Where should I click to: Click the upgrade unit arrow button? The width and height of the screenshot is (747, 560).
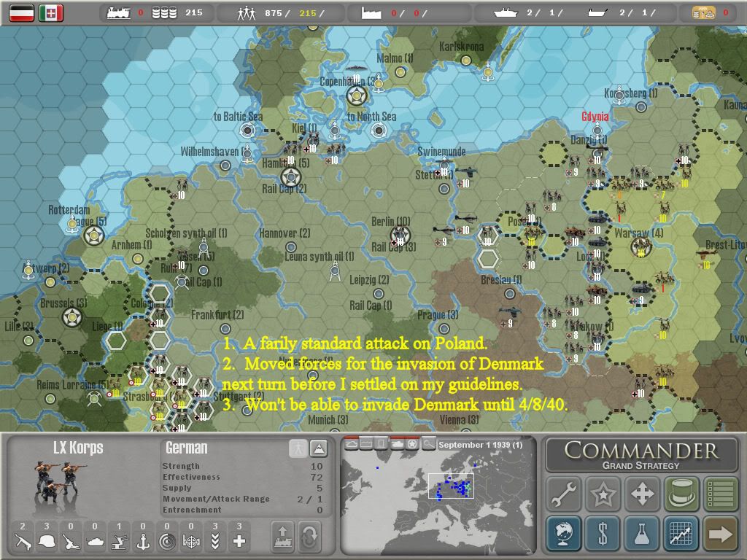click(283, 537)
